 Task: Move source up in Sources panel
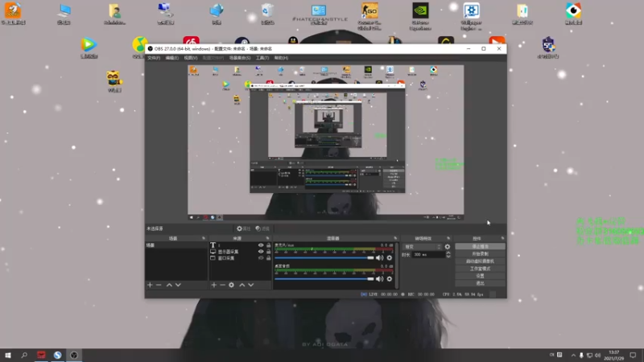pos(242,285)
